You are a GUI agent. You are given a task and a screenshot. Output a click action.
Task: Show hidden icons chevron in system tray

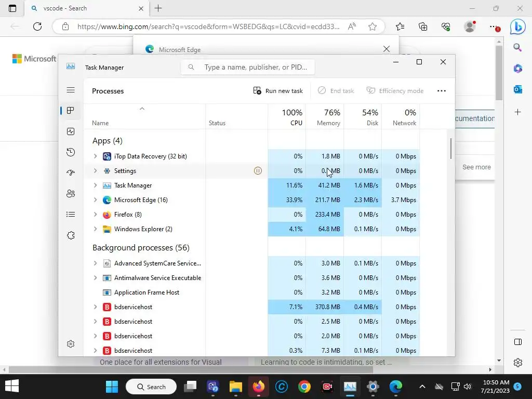[422, 387]
